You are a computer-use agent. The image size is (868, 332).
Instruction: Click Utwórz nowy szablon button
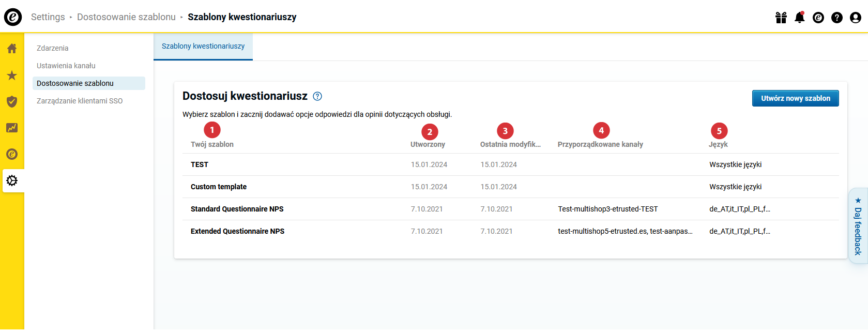(x=796, y=98)
